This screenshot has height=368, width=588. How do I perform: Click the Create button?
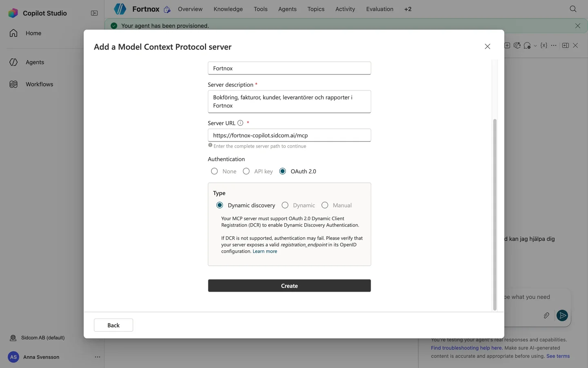point(290,286)
